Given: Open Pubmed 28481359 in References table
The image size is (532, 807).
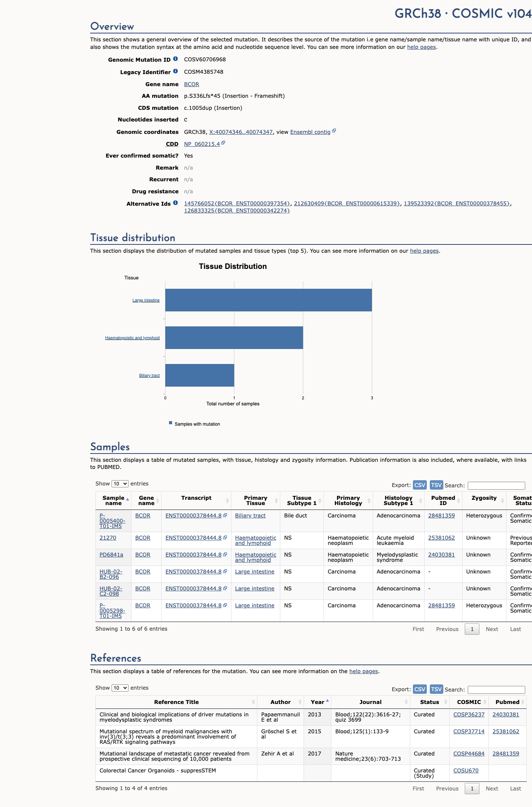Looking at the screenshot, I should point(506,754).
